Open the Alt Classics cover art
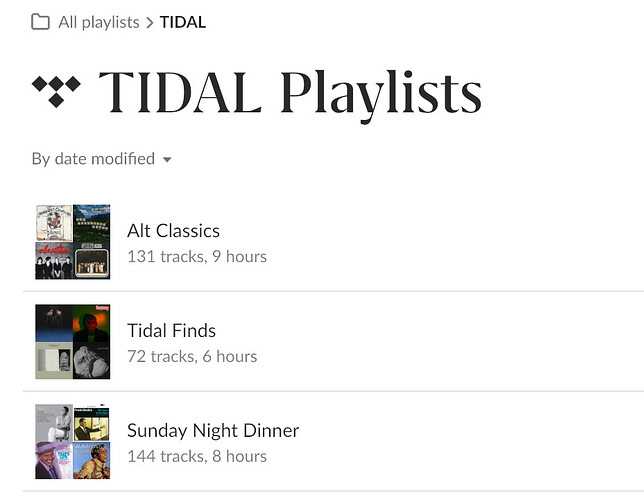The image size is (644, 500). pyautogui.click(x=73, y=242)
